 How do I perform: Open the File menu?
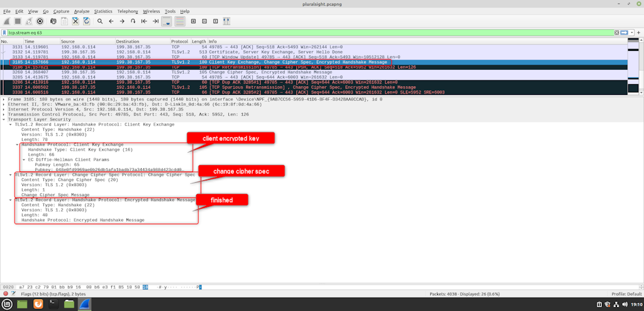click(x=6, y=11)
